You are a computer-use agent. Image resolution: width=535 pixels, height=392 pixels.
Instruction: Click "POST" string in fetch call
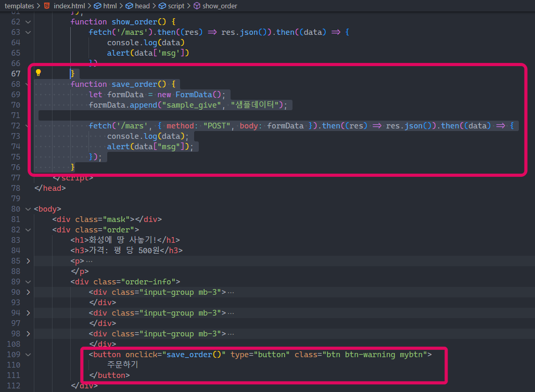[217, 126]
